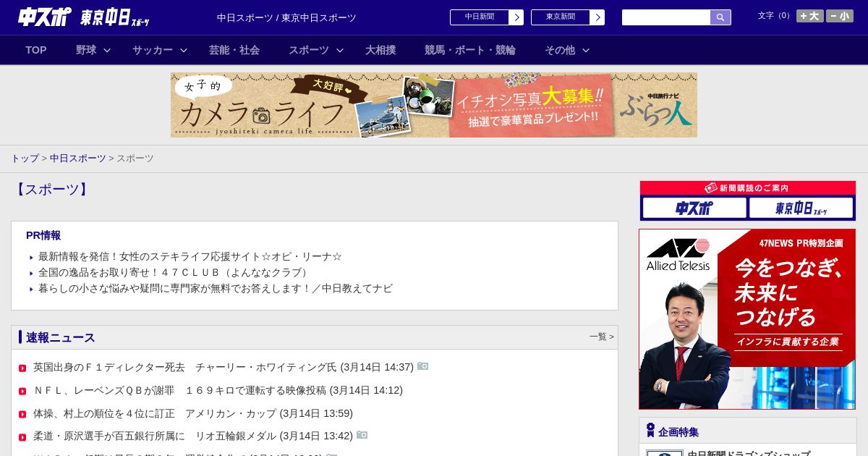
Task: Click 企画特集 section heading
Action: pos(678,432)
